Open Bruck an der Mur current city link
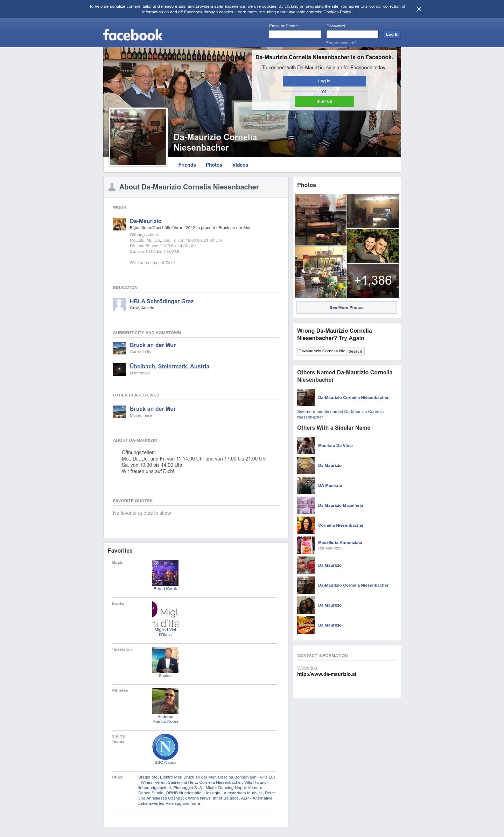This screenshot has width=504, height=837. (x=153, y=345)
